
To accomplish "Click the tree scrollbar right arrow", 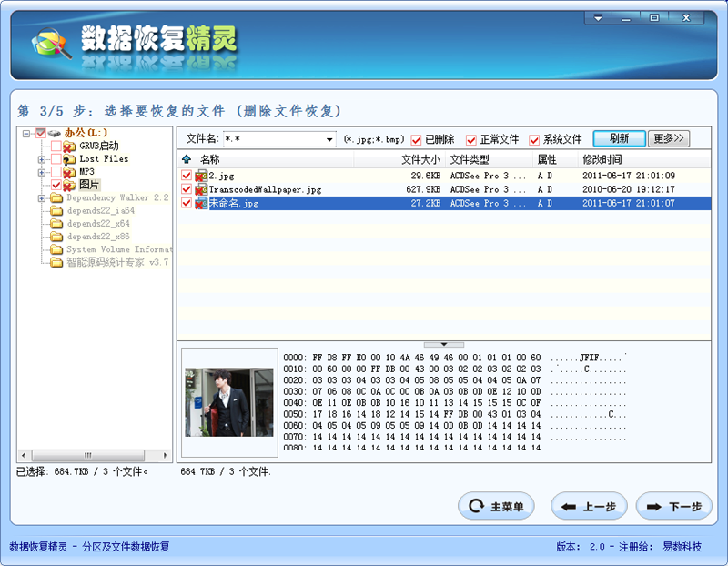I will (x=165, y=455).
